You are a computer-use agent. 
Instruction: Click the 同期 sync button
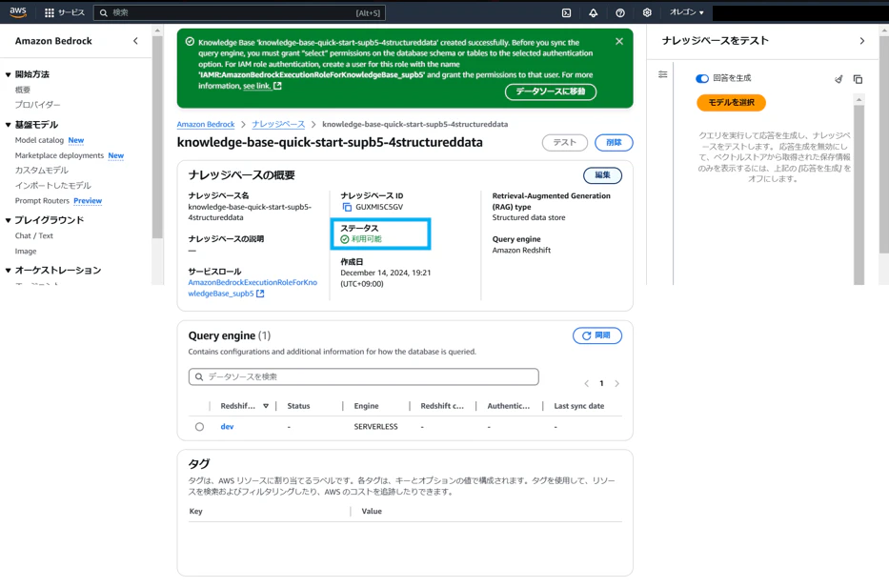coord(597,335)
